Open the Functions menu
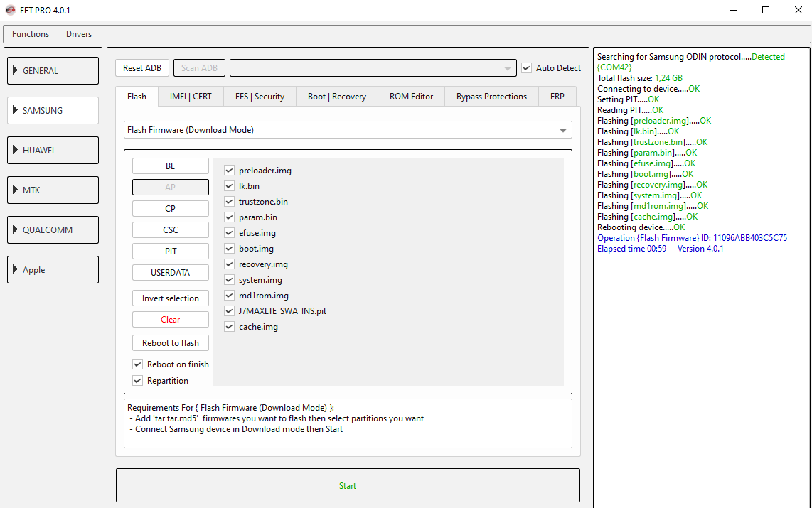 [31, 34]
